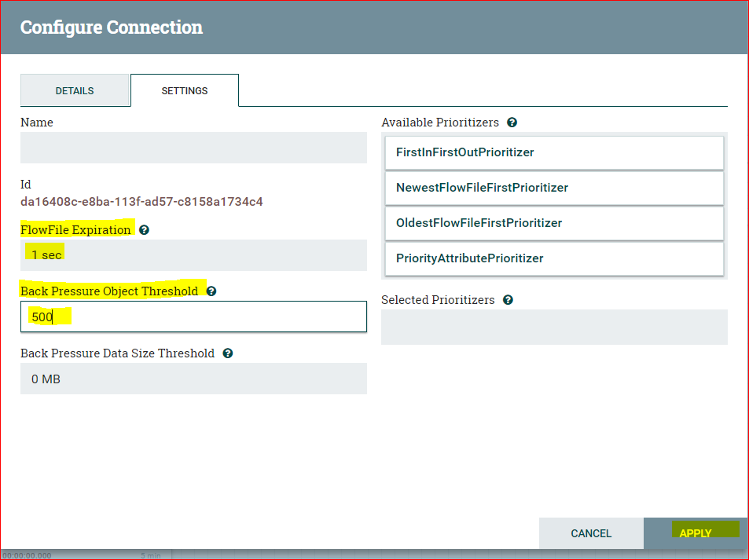Focus the connection Name field
The width and height of the screenshot is (749, 560).
tap(193, 148)
